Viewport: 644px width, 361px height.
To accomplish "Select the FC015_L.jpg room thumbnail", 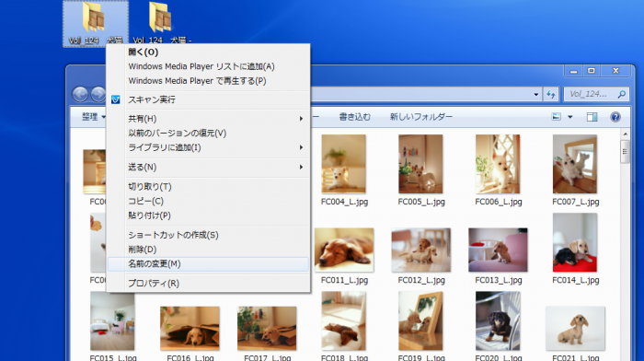I will coord(112,320).
